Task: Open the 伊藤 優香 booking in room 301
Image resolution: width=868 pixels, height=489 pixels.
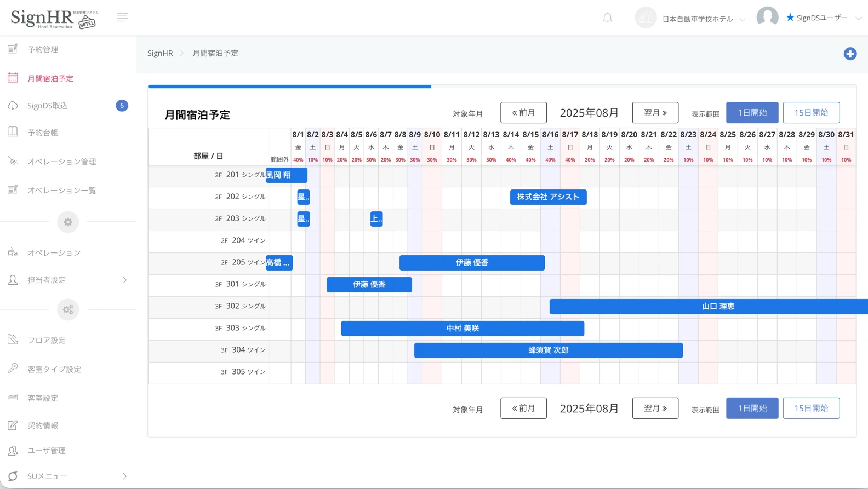Action: (x=369, y=285)
